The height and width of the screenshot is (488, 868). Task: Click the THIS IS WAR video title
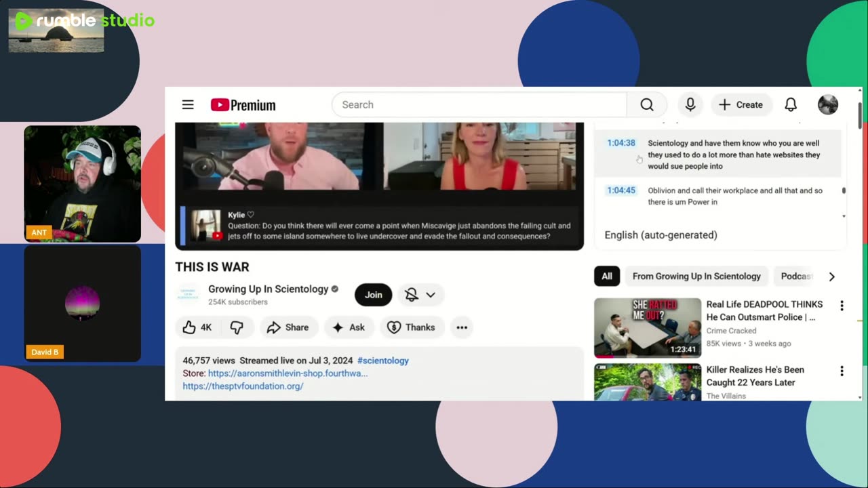(212, 267)
